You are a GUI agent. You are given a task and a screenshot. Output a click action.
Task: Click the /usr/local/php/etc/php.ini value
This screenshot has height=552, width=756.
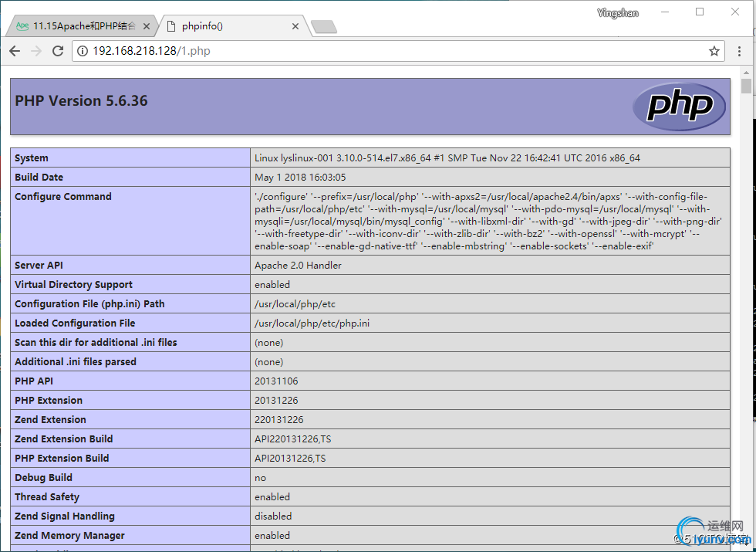click(312, 323)
